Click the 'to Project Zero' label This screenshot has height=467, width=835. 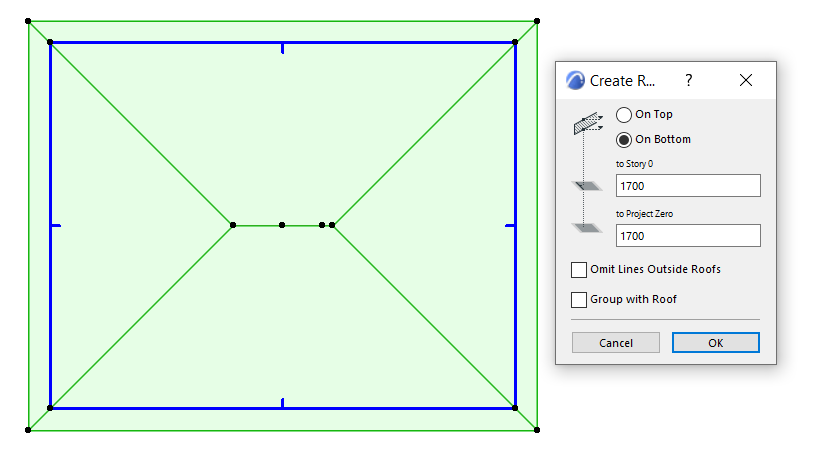644,214
